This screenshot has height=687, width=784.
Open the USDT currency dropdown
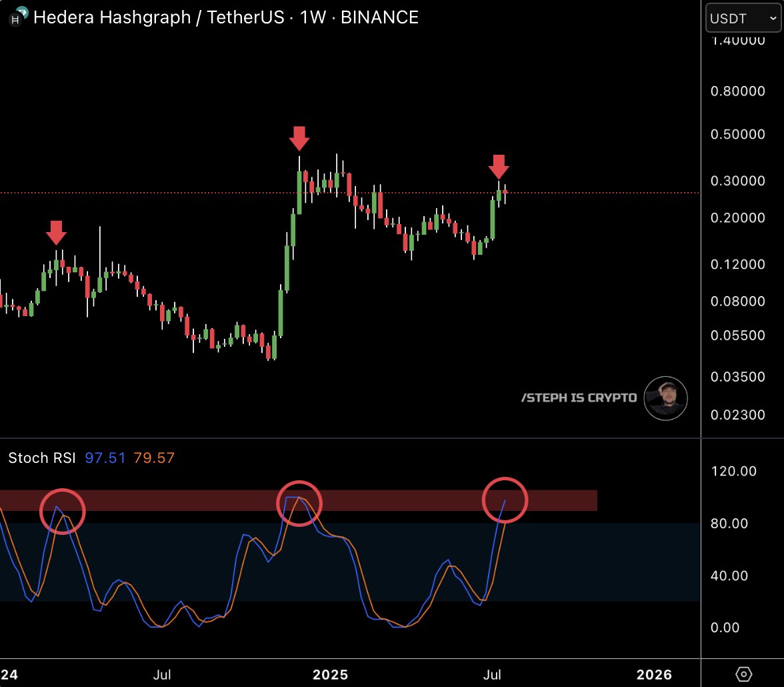tap(743, 18)
